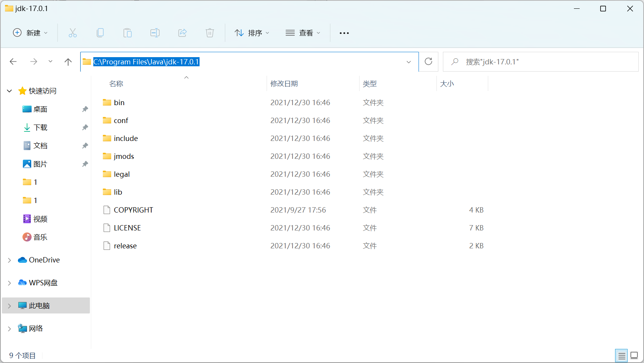Refresh the current folder view
This screenshot has width=644, height=363.
428,61
